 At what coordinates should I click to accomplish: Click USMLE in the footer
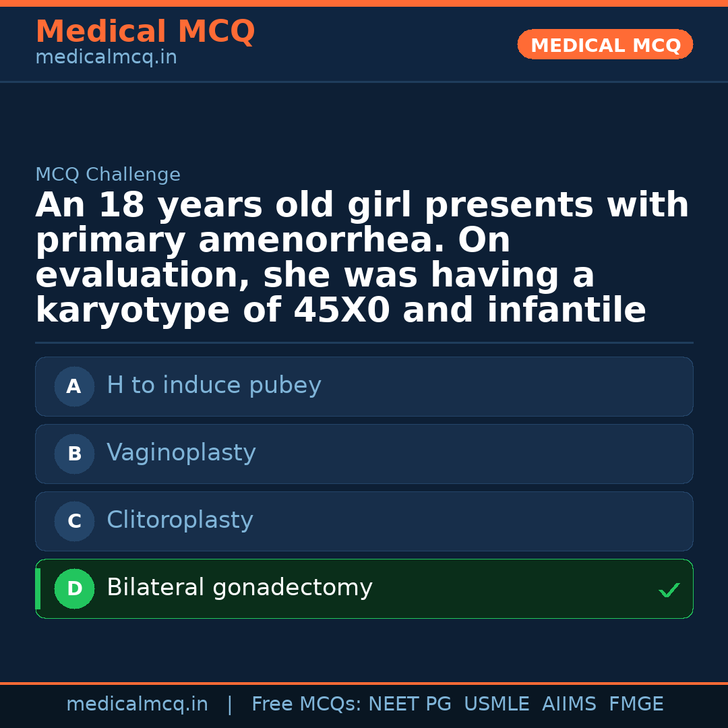tap(496, 704)
